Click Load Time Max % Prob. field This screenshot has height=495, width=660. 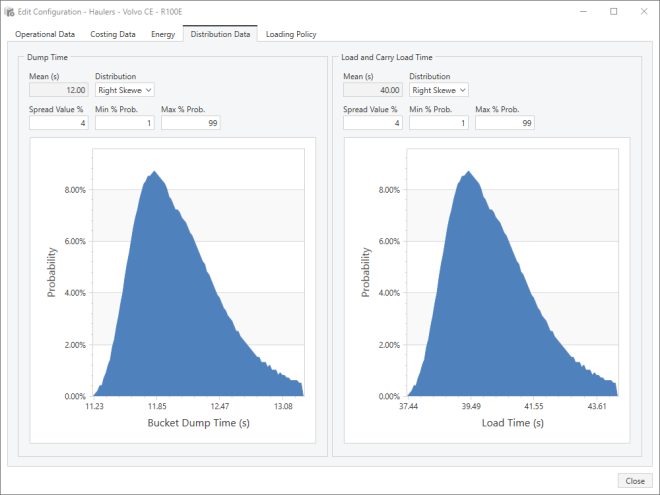[504, 123]
